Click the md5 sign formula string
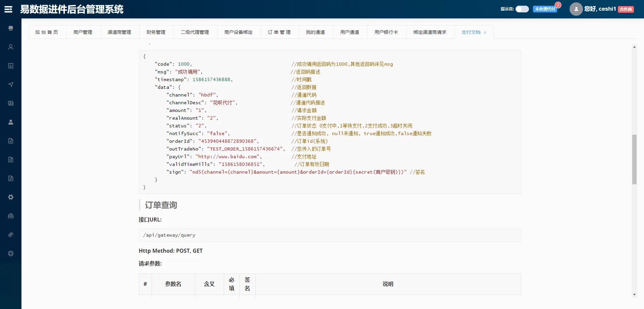 (x=298, y=172)
